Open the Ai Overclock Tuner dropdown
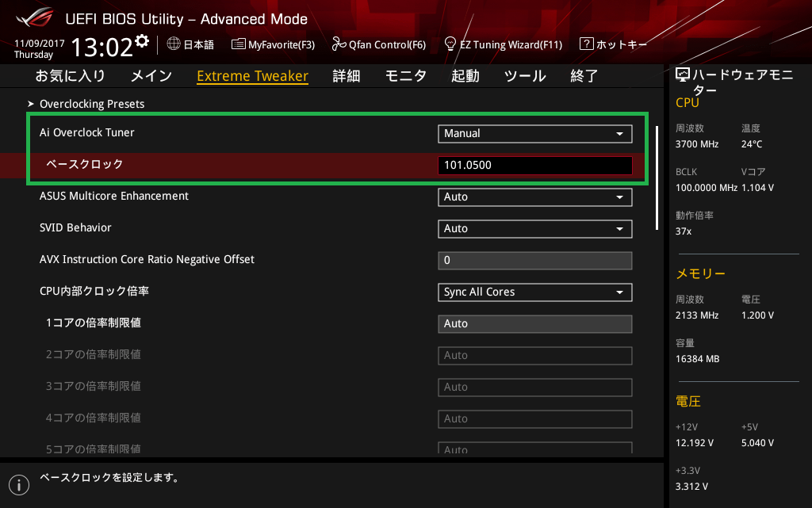Viewport: 812px width, 508px height. pos(535,133)
